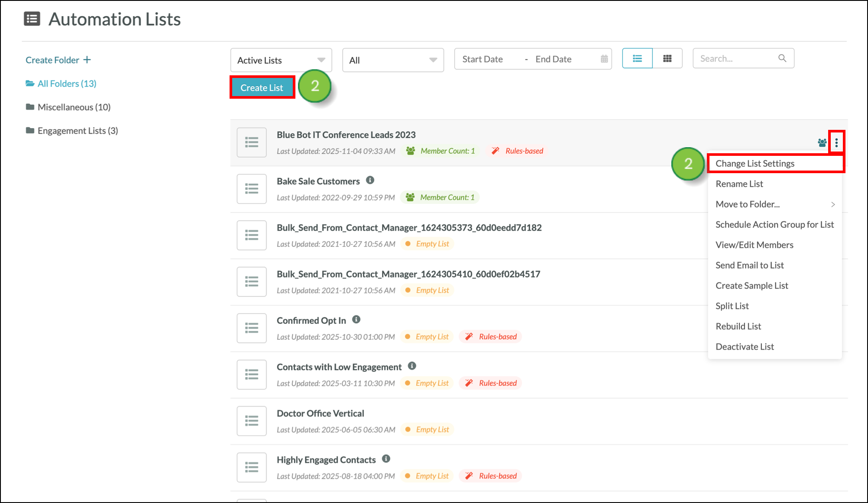Click the search magnifier icon
This screenshot has width=868, height=503.
click(x=782, y=58)
